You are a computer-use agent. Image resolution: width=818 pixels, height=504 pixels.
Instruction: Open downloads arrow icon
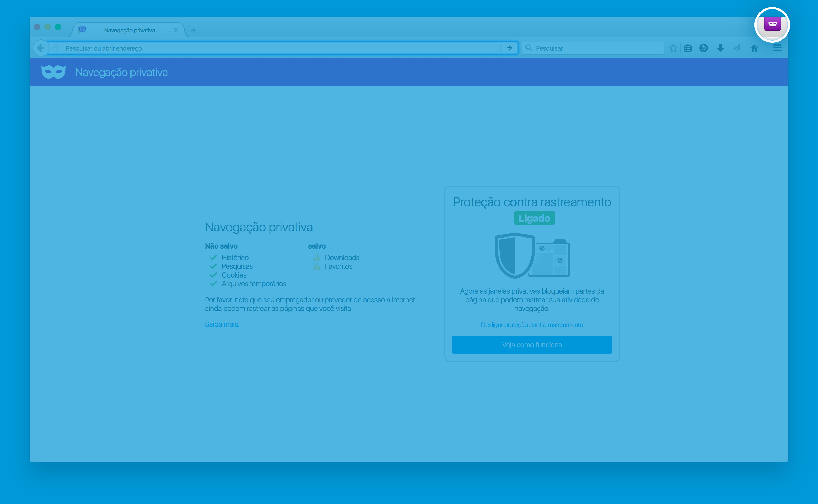tap(720, 48)
